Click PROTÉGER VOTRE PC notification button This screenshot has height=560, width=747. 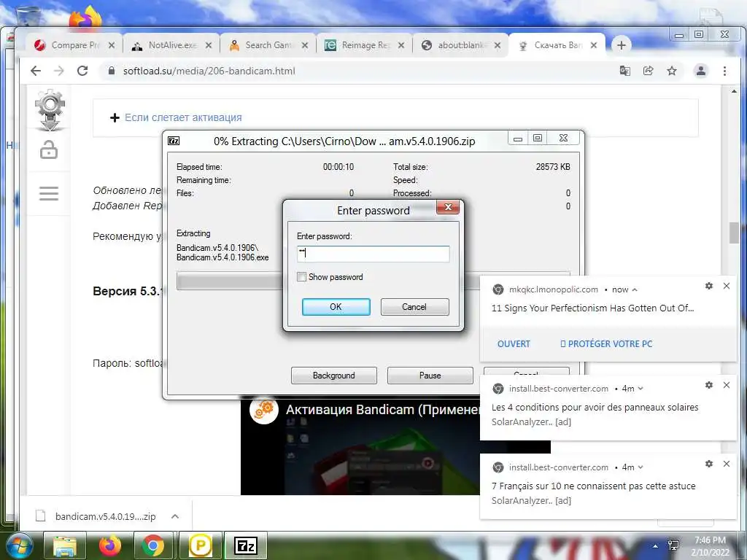(x=606, y=344)
